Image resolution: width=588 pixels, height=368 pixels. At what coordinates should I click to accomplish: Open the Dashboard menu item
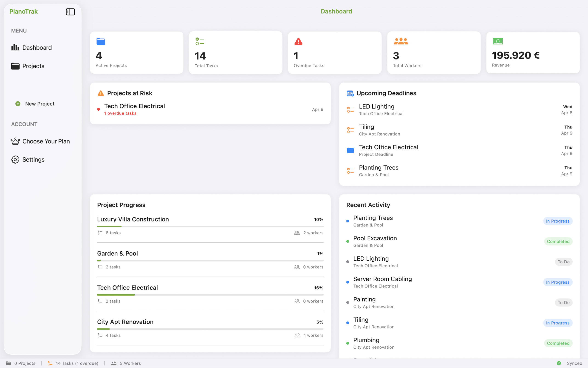click(42, 47)
